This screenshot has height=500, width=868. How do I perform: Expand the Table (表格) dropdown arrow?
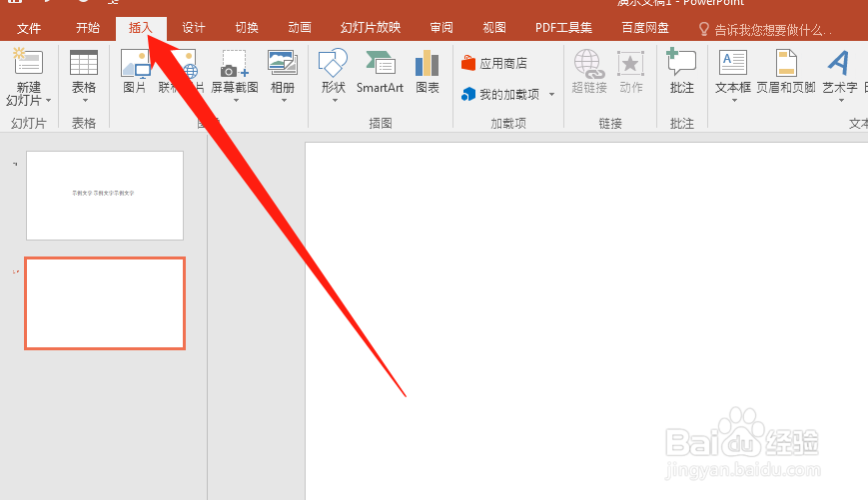pos(85,101)
